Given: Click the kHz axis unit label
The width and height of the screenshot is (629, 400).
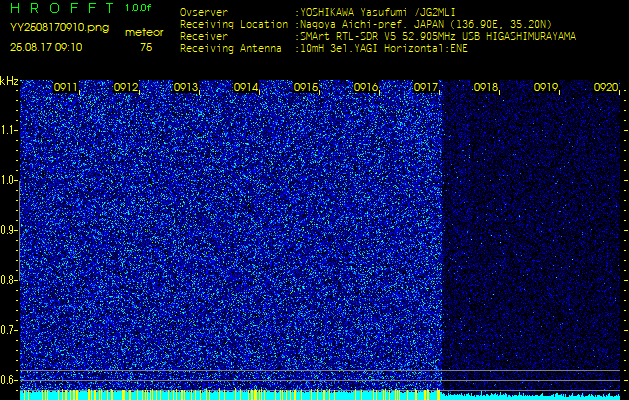Looking at the screenshot, I should tap(9, 81).
